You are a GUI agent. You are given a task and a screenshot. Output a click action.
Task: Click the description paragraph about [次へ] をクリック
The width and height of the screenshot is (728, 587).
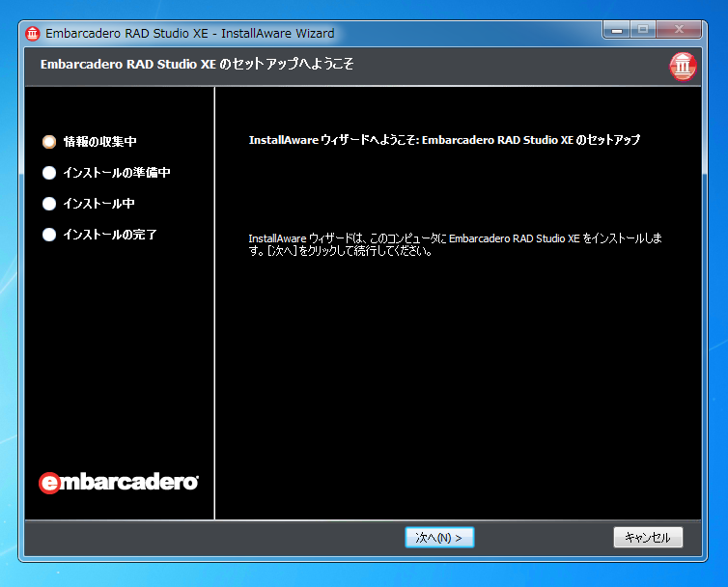[x=455, y=244]
